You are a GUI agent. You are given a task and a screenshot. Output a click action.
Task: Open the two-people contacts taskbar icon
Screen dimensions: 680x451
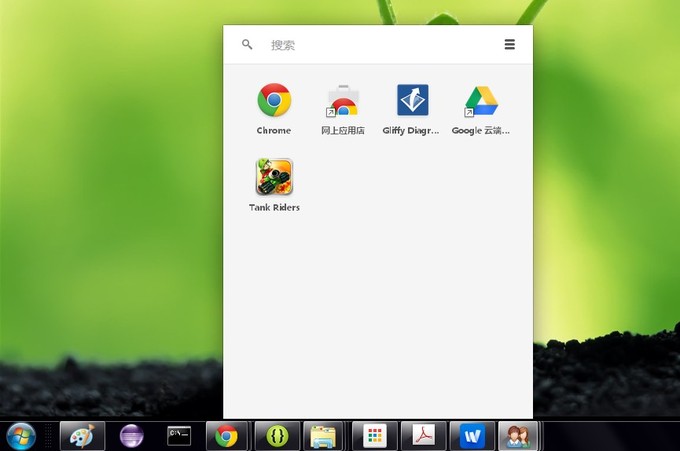click(x=518, y=436)
